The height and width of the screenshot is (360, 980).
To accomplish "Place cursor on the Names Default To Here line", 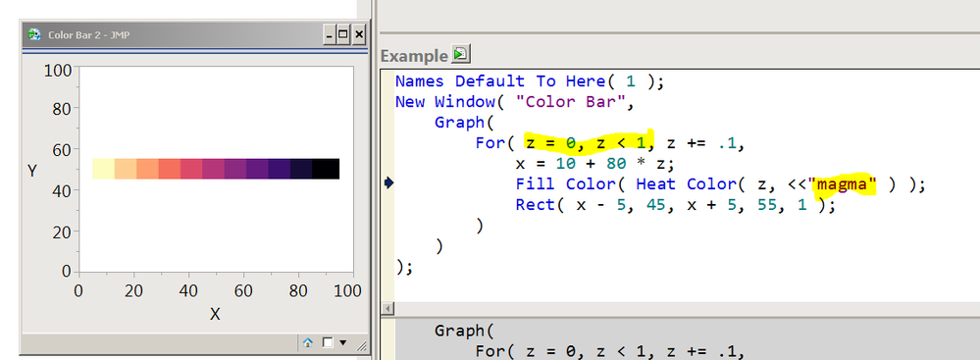I will (528, 81).
